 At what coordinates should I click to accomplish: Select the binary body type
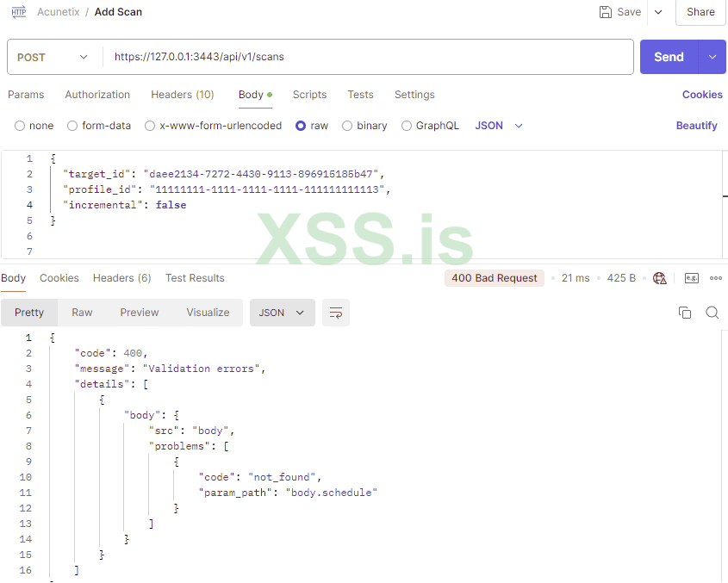coord(347,126)
